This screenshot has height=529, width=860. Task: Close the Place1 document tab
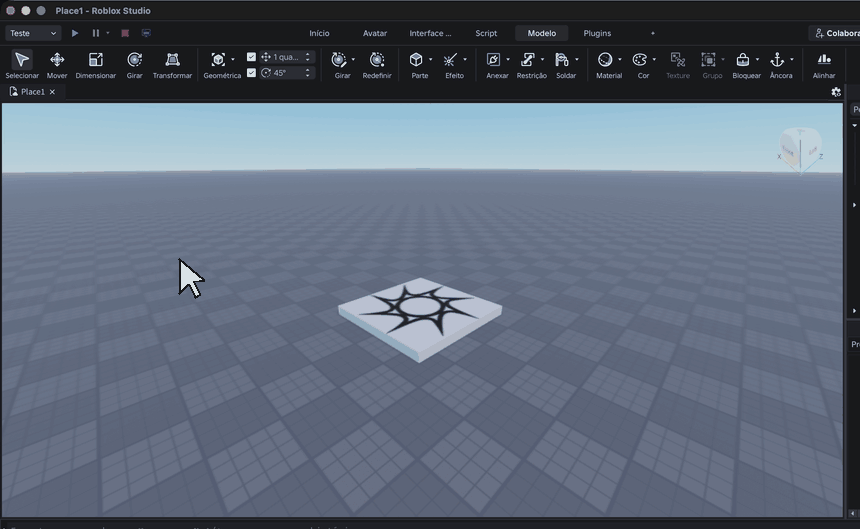(x=52, y=92)
